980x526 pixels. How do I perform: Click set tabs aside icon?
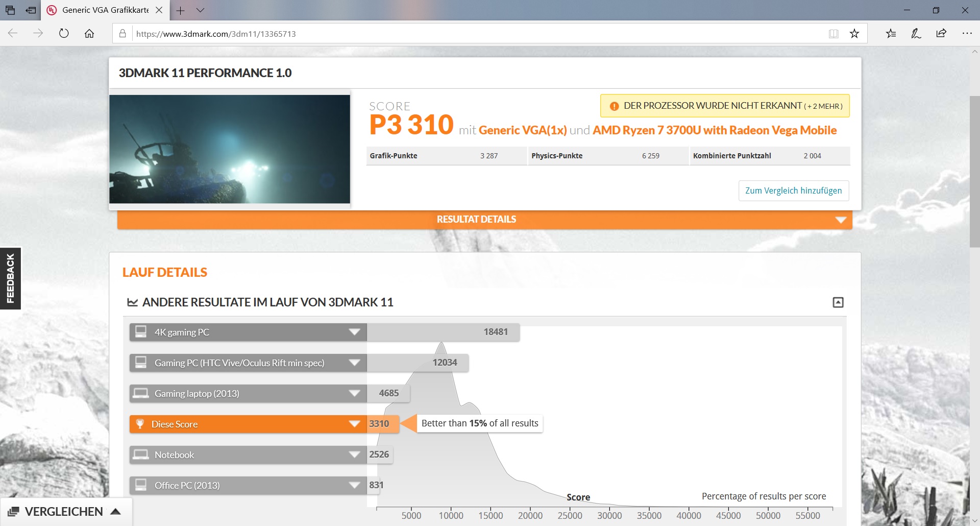31,10
